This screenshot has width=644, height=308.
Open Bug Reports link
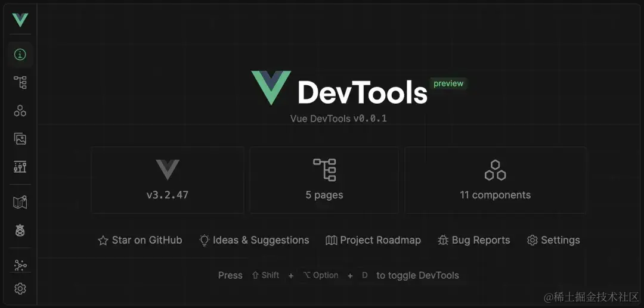tap(474, 240)
